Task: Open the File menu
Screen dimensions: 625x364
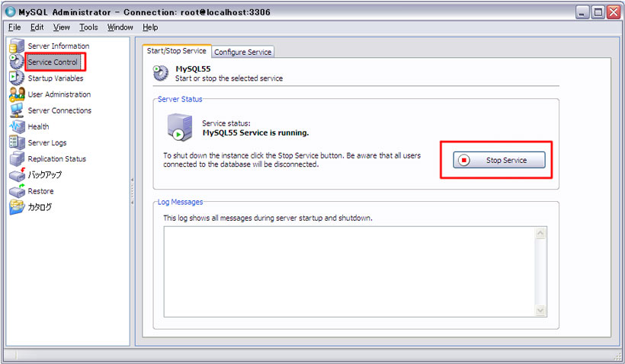Action: [x=14, y=27]
